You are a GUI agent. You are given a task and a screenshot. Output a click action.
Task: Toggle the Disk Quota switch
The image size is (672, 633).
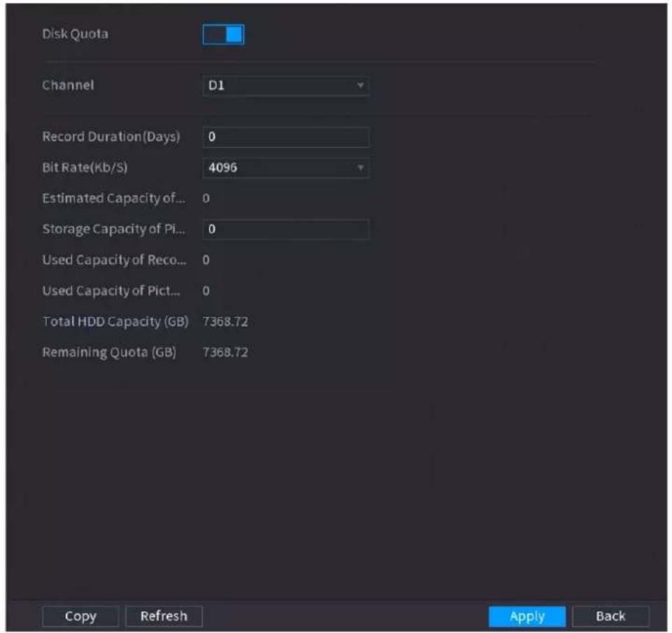(x=223, y=35)
